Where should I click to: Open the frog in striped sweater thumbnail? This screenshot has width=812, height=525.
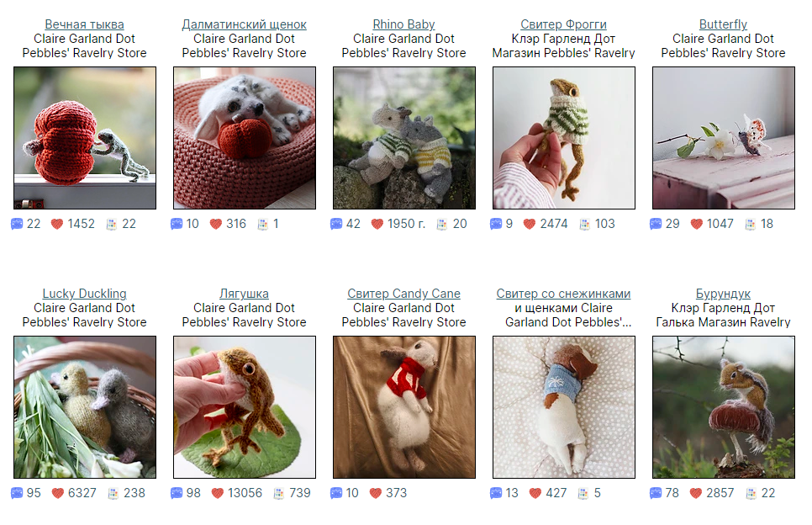pyautogui.click(x=564, y=138)
